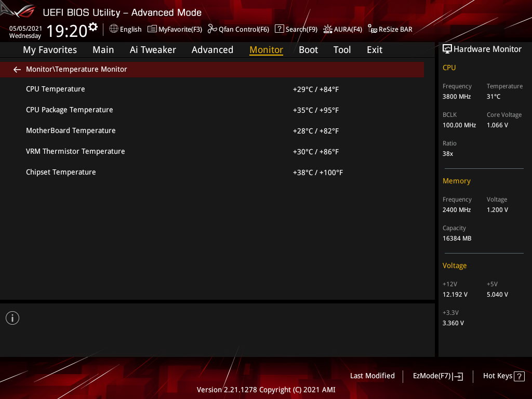
Task: Click the Hot Keys question mark box
Action: click(519, 376)
